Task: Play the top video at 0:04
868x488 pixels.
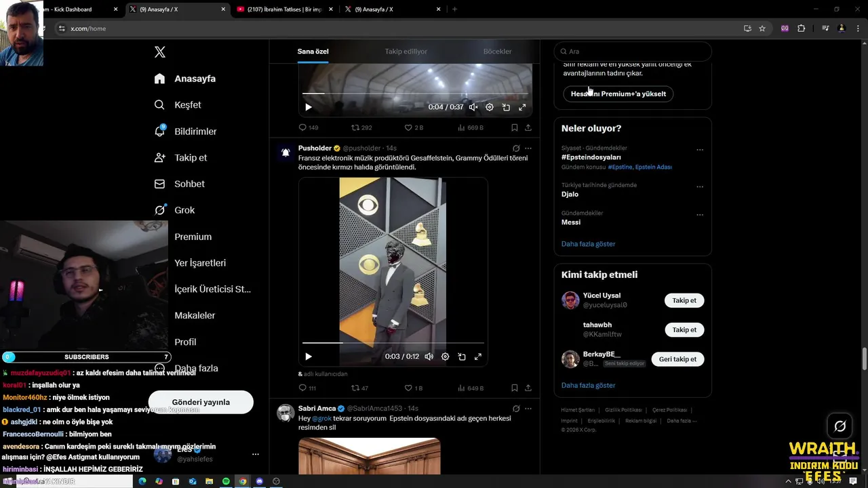Action: 309,107
